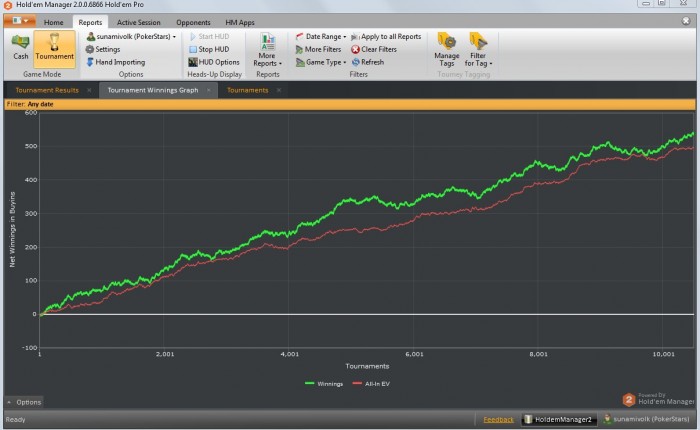Viewport: 700px width, 430px height.
Task: Toggle All-In EV line in legend
Action: click(x=371, y=384)
